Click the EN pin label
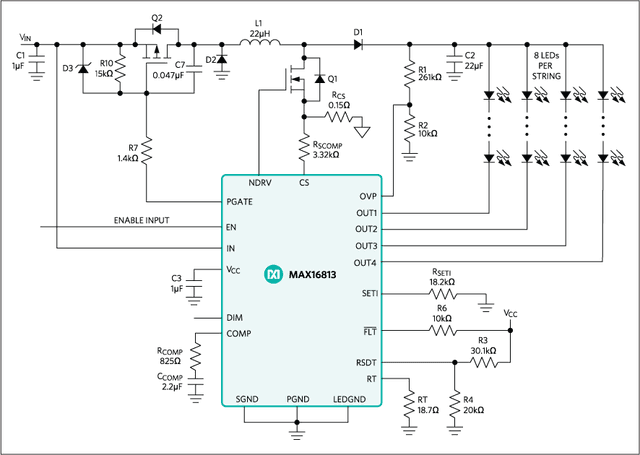This screenshot has height=455, width=640. pos(231,227)
